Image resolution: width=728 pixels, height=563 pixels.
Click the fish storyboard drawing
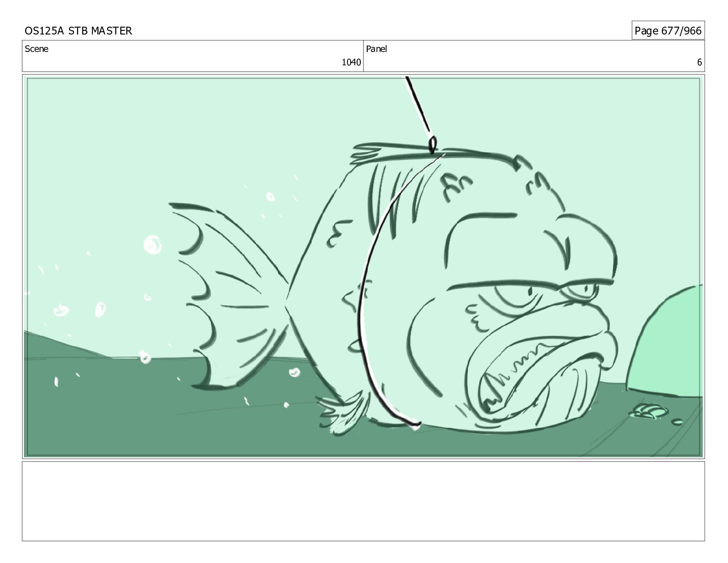tap(363, 267)
